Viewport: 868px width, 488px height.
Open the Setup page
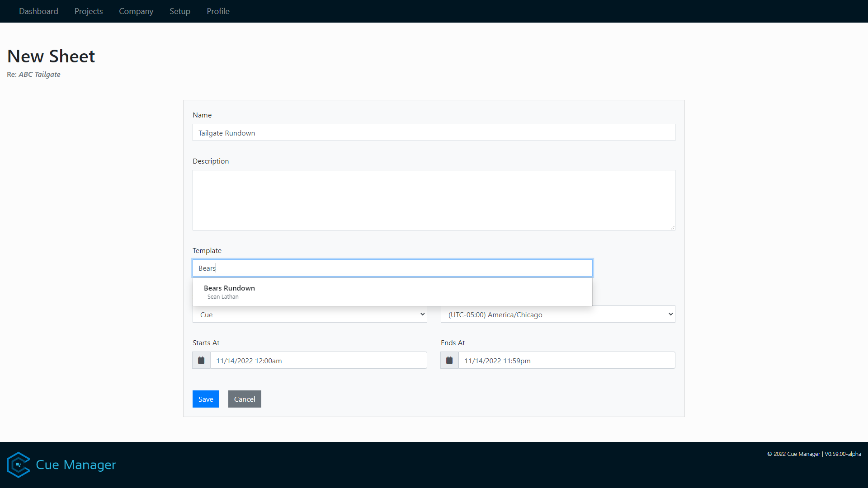coord(179,11)
